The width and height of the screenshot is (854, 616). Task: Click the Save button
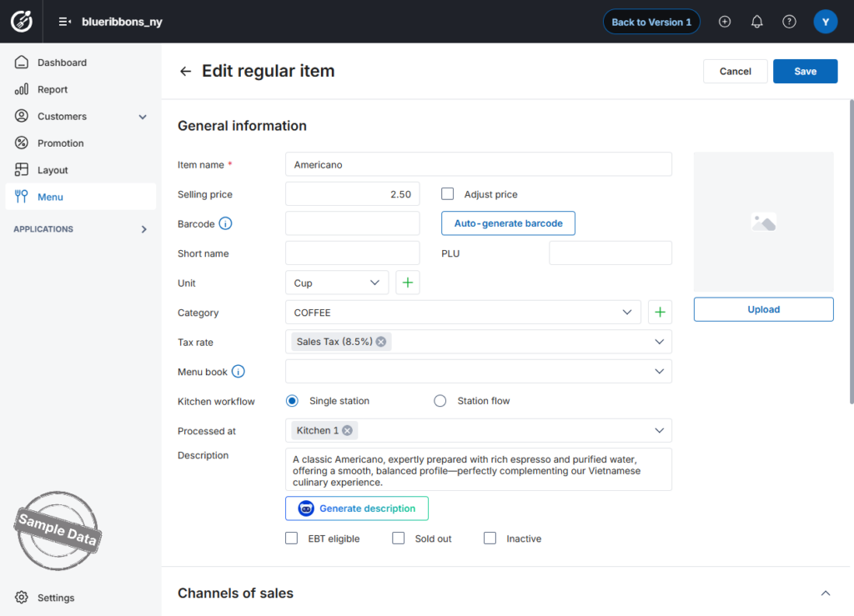pos(805,72)
